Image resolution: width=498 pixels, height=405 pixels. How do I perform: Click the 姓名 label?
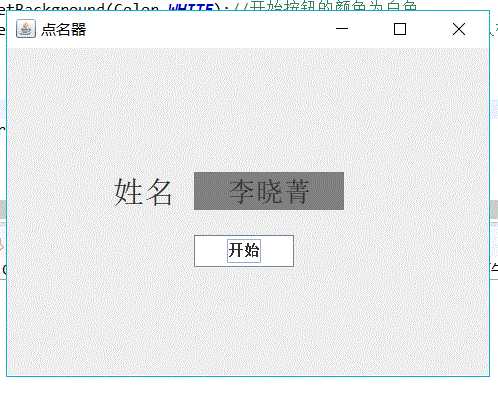[143, 192]
